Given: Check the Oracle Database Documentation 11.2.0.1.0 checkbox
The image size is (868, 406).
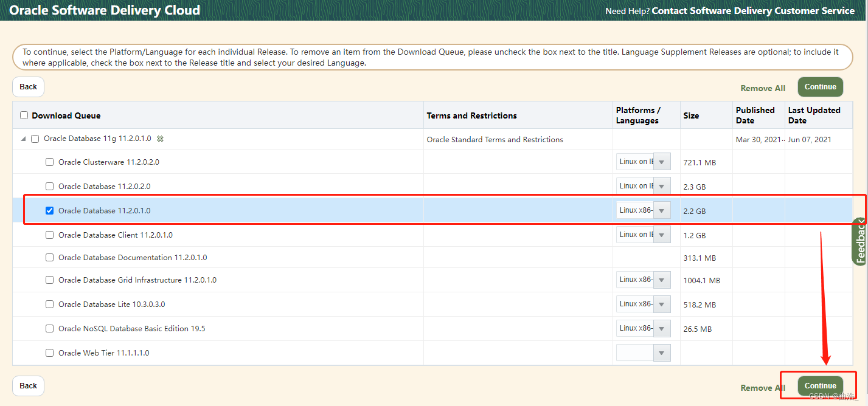Looking at the screenshot, I should [50, 258].
